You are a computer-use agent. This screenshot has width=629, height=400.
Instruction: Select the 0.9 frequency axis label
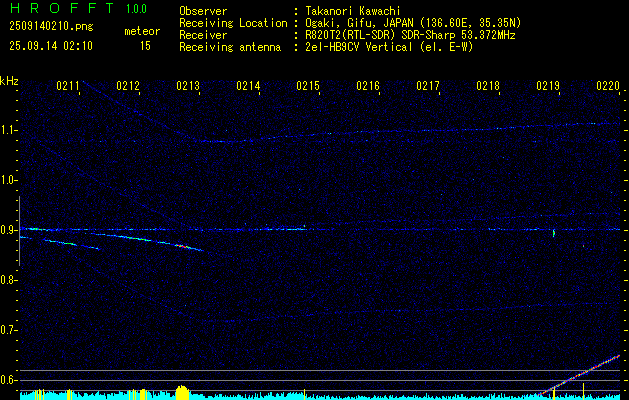point(9,230)
